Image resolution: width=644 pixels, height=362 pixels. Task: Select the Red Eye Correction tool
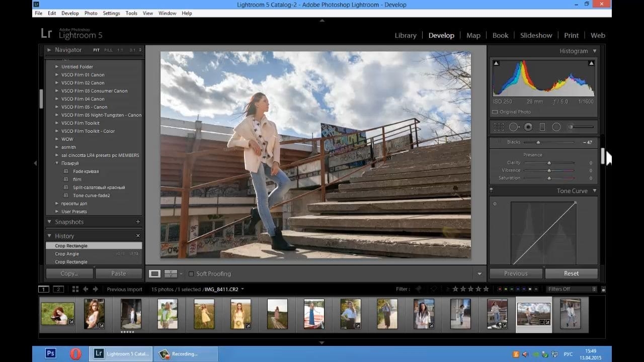click(x=528, y=127)
